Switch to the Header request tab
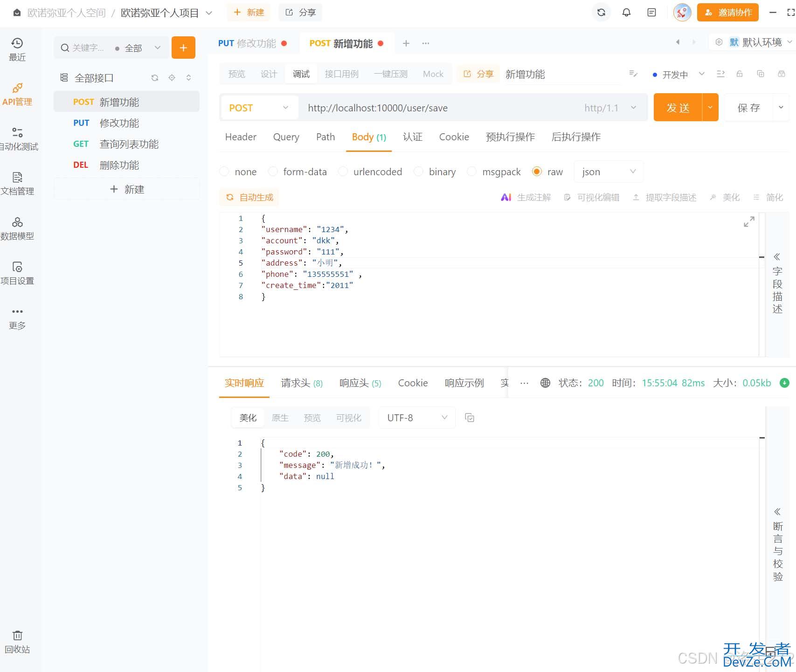This screenshot has height=672, width=796. 241,137
